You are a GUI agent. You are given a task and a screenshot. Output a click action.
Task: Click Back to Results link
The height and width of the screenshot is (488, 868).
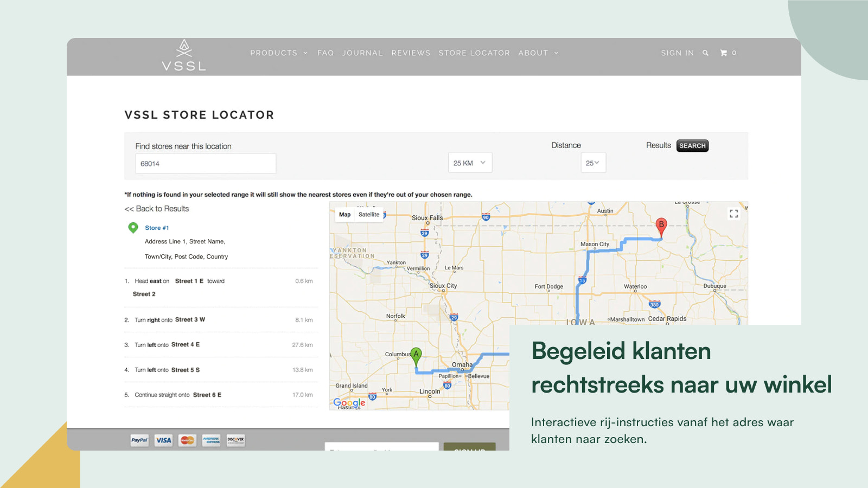pos(157,209)
